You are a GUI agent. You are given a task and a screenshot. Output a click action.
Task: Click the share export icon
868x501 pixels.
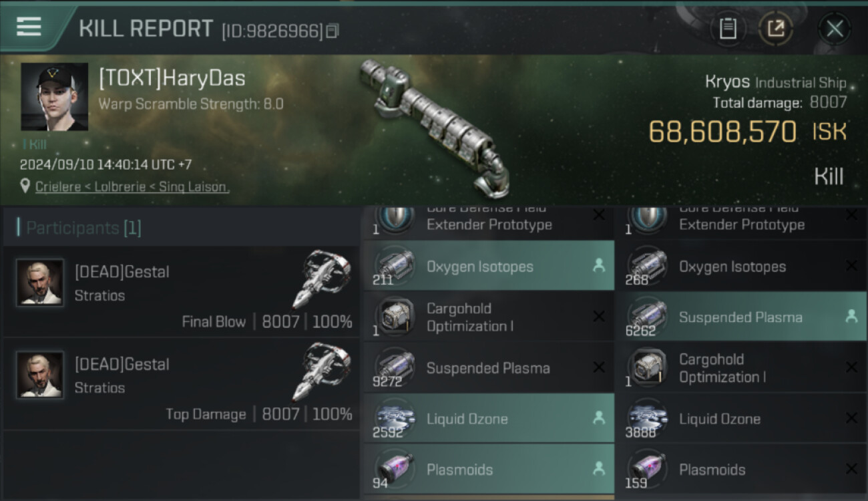click(775, 29)
